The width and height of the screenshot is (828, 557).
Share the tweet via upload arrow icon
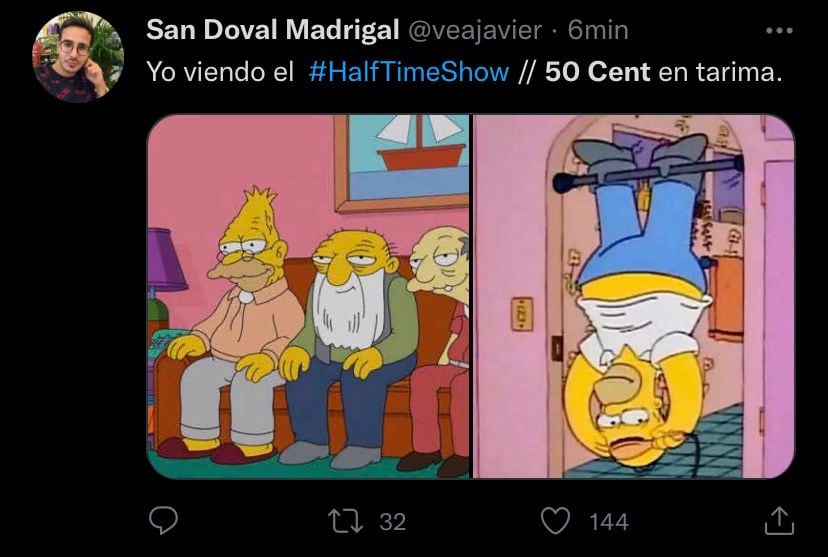[x=779, y=521]
